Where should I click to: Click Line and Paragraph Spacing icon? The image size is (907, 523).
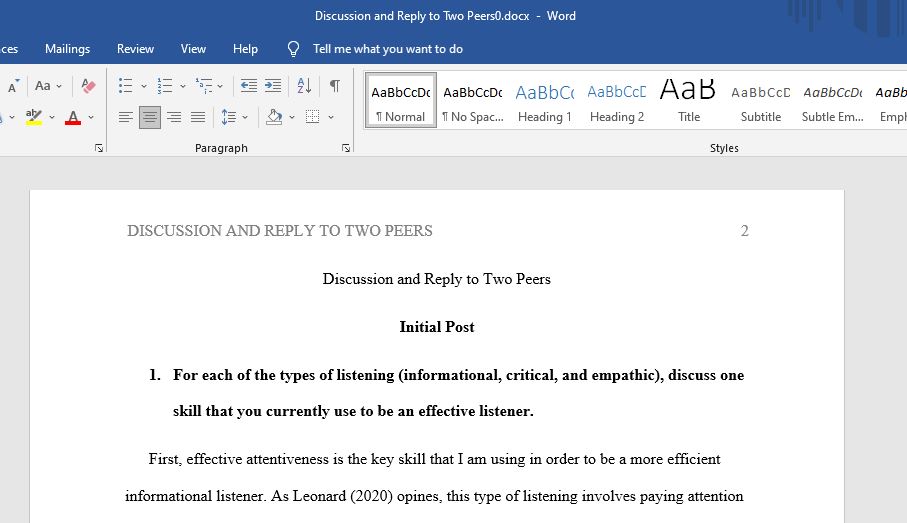(229, 117)
